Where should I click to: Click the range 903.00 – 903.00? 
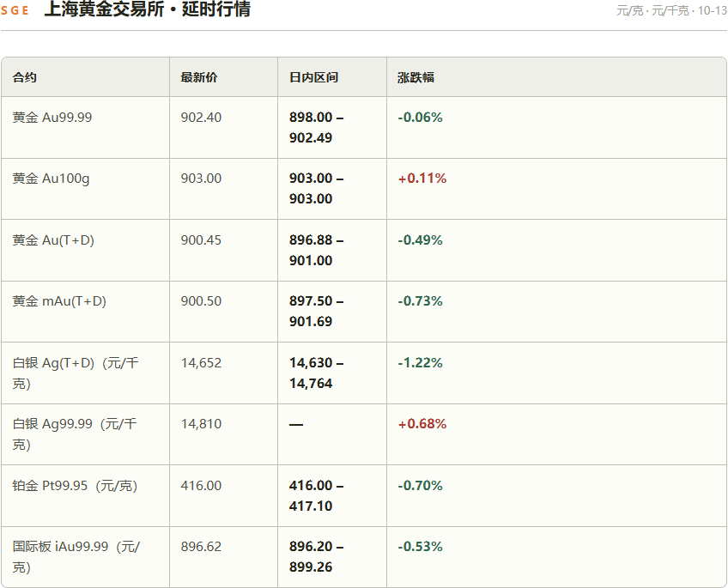pyautogui.click(x=317, y=189)
